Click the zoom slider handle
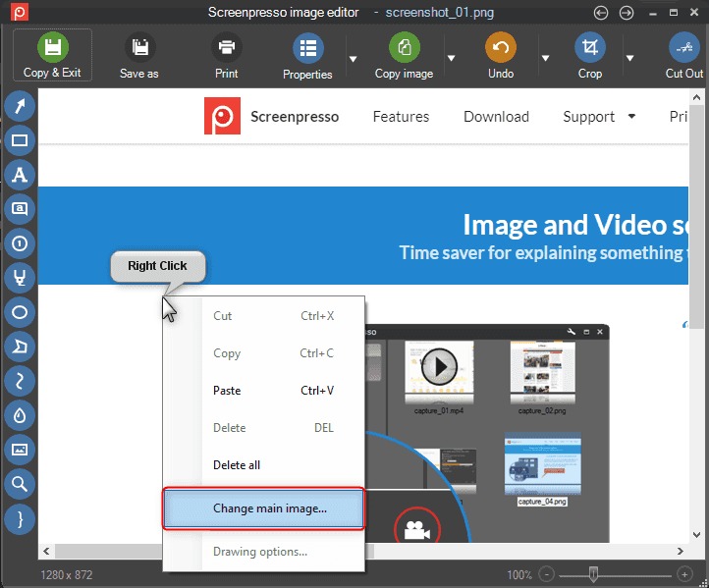The height and width of the screenshot is (588, 709). pos(592,573)
